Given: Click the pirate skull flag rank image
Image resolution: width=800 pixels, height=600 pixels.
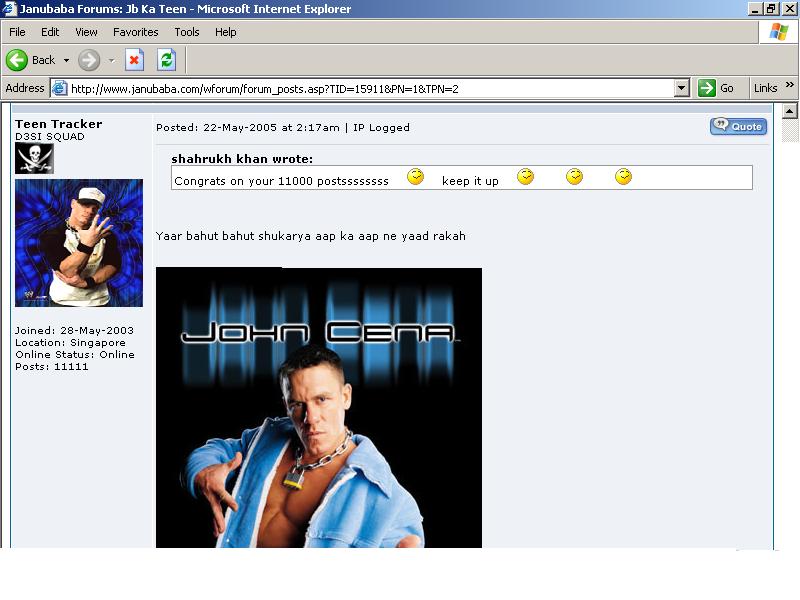Looking at the screenshot, I should 34,158.
